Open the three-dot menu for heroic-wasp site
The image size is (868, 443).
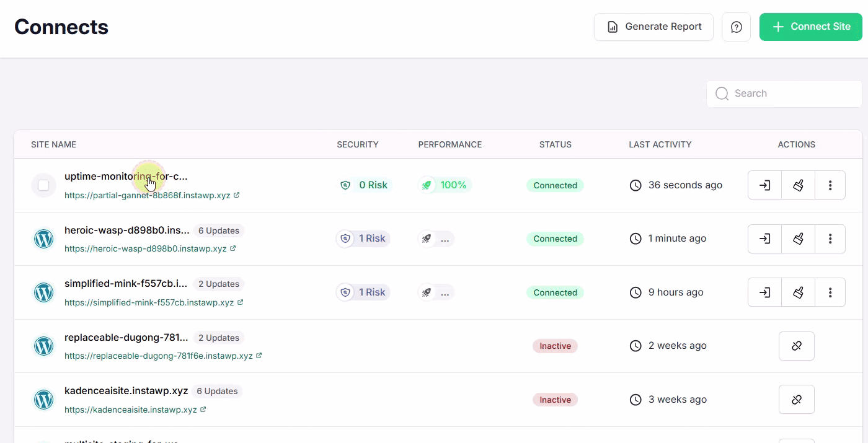click(830, 239)
